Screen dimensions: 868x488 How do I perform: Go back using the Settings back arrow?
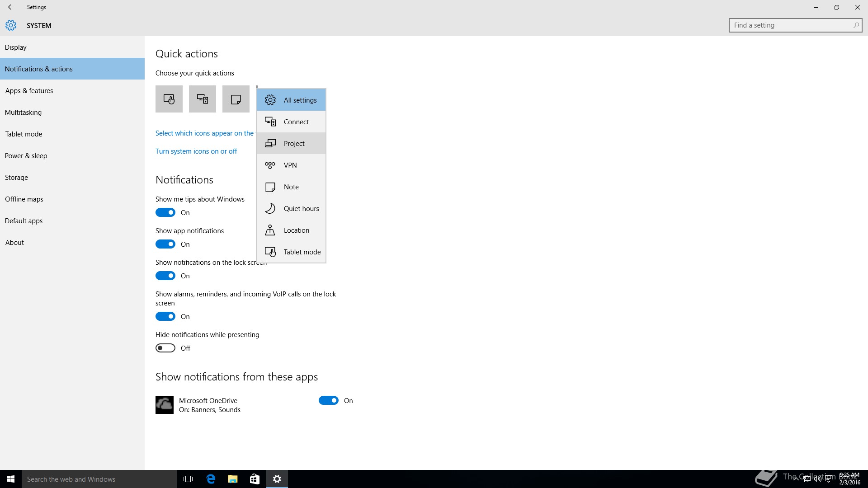(x=11, y=7)
